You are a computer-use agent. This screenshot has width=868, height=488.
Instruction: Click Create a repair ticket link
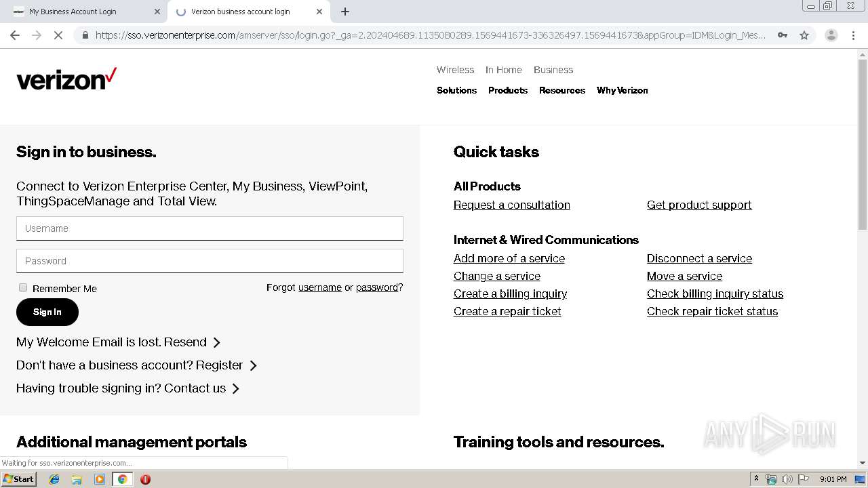coord(507,311)
